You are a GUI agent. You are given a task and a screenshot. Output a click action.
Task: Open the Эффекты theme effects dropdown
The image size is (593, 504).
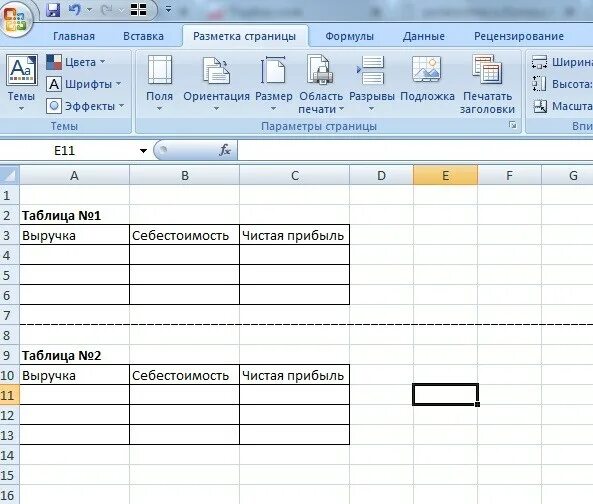coord(85,106)
